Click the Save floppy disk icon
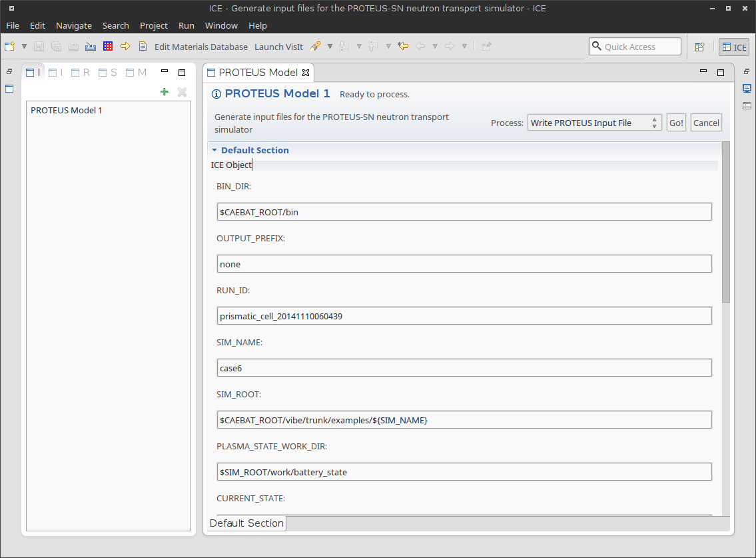Image resolution: width=756 pixels, height=558 pixels. point(39,47)
